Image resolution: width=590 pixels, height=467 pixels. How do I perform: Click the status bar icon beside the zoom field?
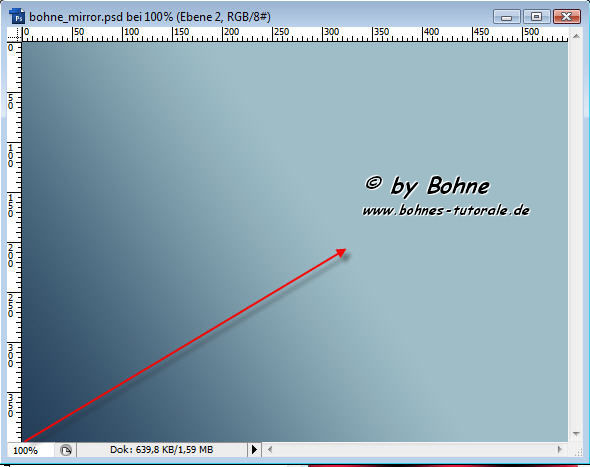(66, 450)
